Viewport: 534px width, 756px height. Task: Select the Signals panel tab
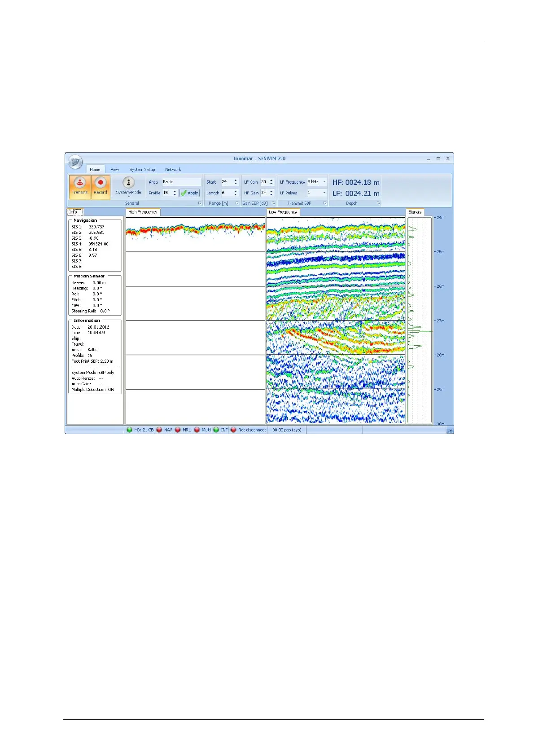click(415, 212)
